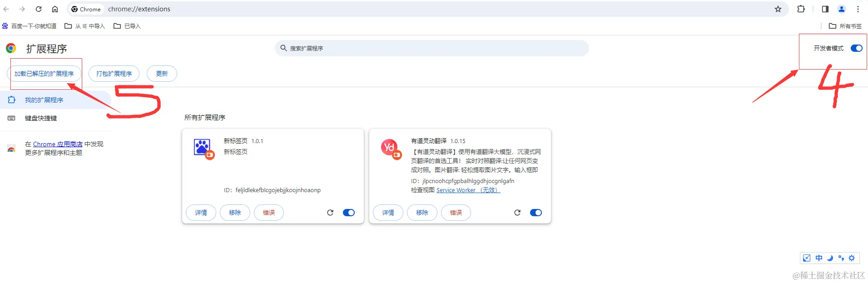
Task: Open the extensions puzzle icon in toolbar
Action: pos(801,9)
